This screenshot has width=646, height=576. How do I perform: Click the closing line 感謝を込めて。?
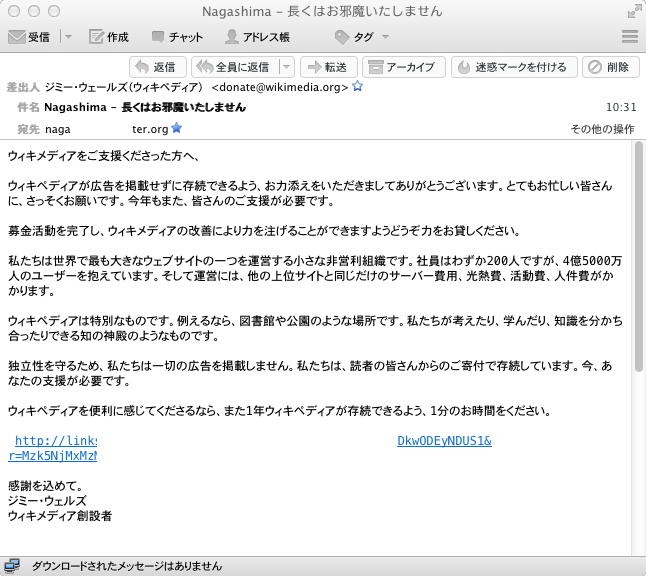click(x=45, y=486)
